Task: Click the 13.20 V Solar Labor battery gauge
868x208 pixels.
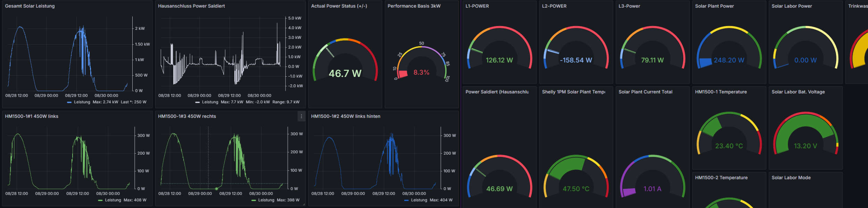Action: click(x=805, y=146)
